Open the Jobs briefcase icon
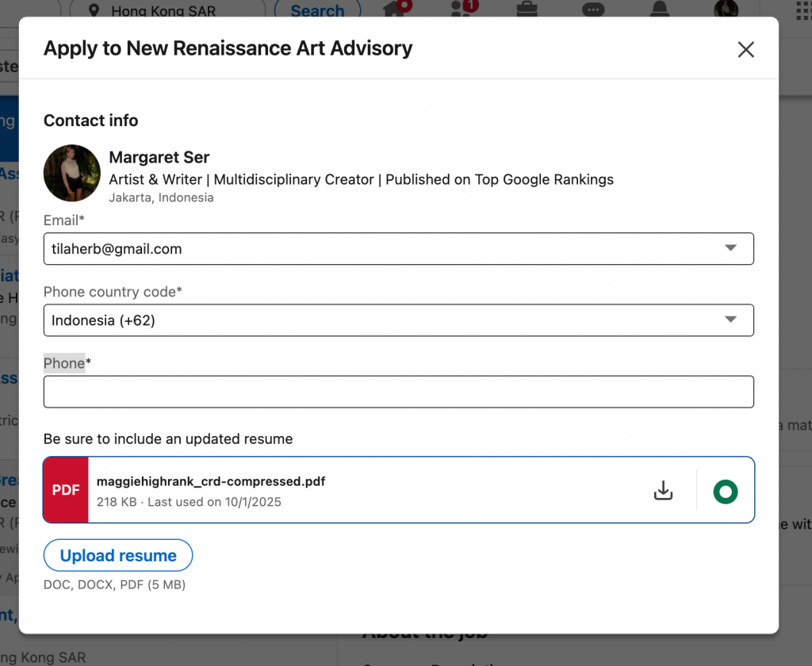Screen dimensions: 812x666 point(527,10)
